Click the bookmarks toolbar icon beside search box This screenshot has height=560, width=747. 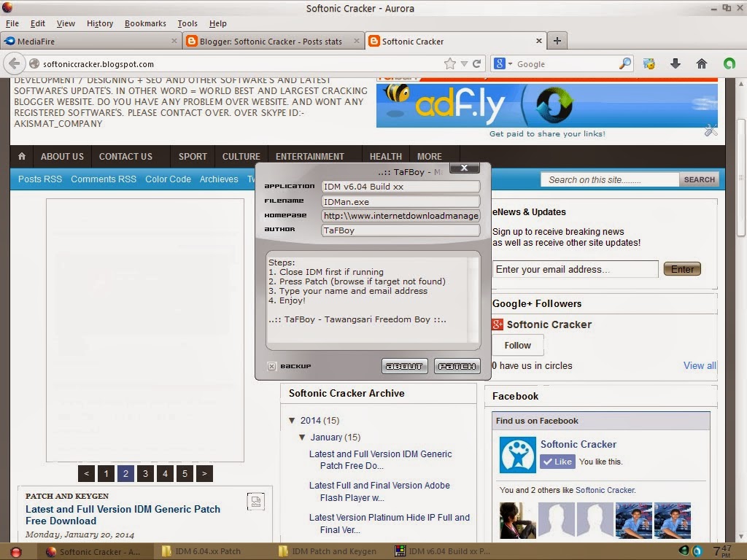tap(649, 63)
